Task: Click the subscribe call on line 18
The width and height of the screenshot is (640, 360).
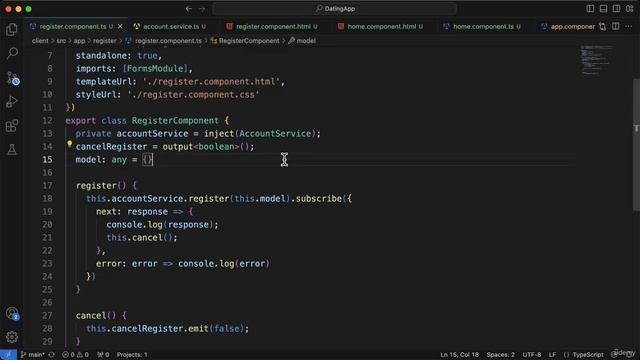Action: [x=318, y=199]
